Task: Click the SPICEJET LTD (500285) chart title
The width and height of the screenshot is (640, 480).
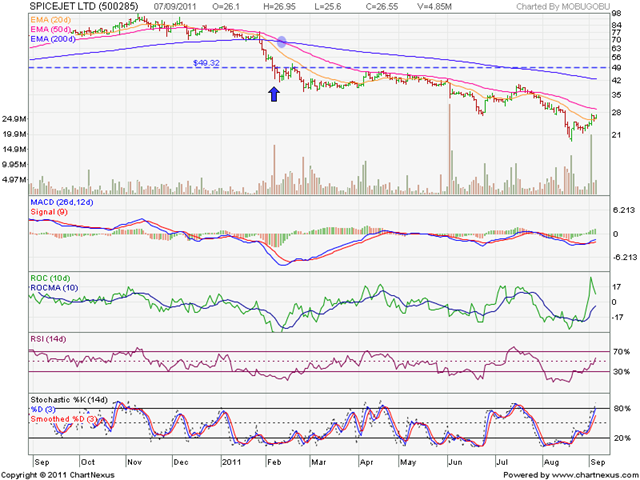Action: click(x=84, y=6)
